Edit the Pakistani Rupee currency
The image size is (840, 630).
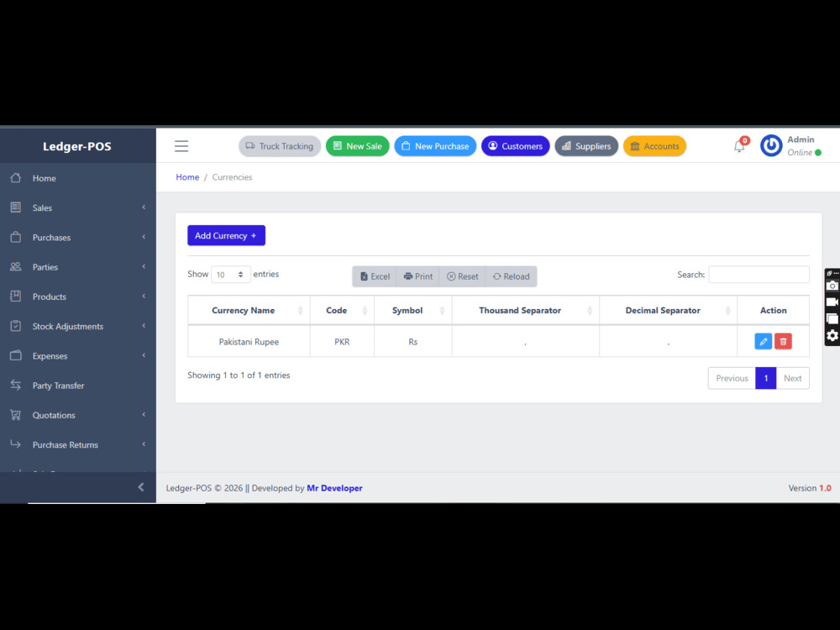[x=763, y=341]
